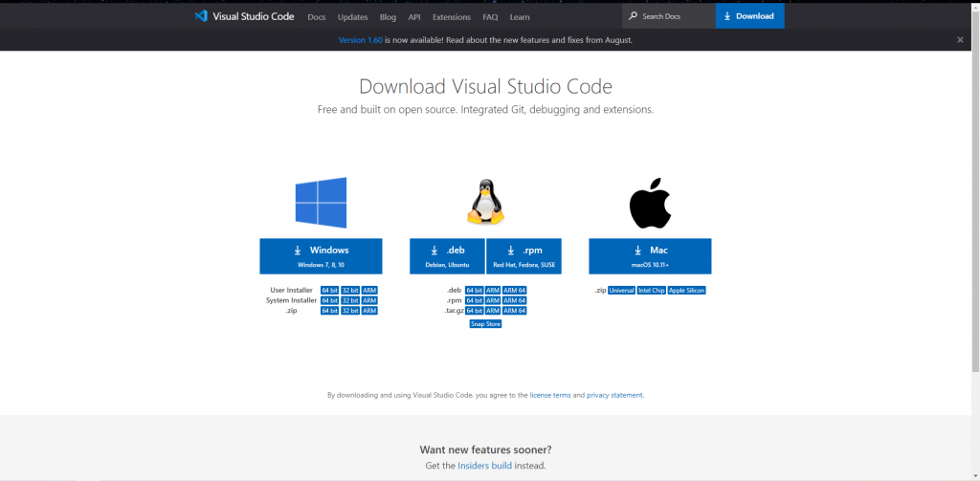Viewport: 980px width, 481px height.
Task: Open the privacy statement link
Action: pos(614,396)
